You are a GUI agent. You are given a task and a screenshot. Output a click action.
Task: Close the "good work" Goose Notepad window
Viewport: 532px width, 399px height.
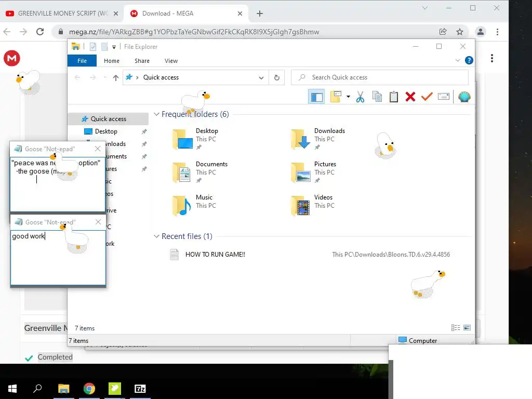click(98, 222)
